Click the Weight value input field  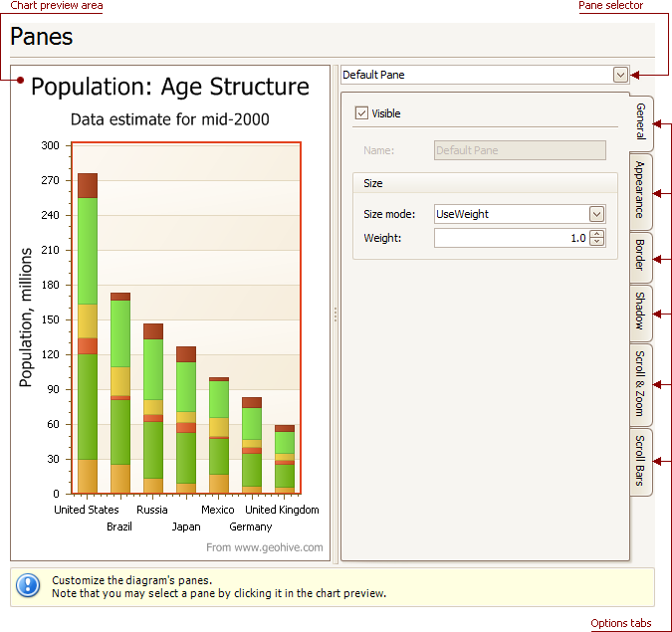coord(511,238)
